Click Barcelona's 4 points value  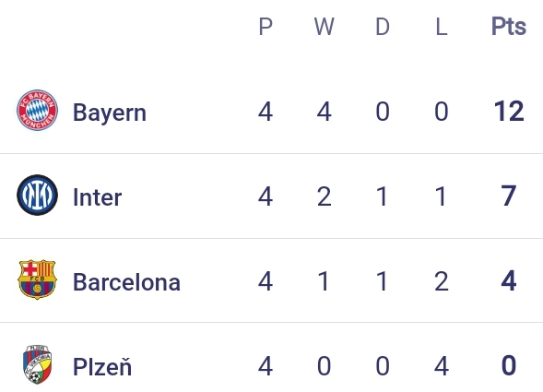[509, 280]
